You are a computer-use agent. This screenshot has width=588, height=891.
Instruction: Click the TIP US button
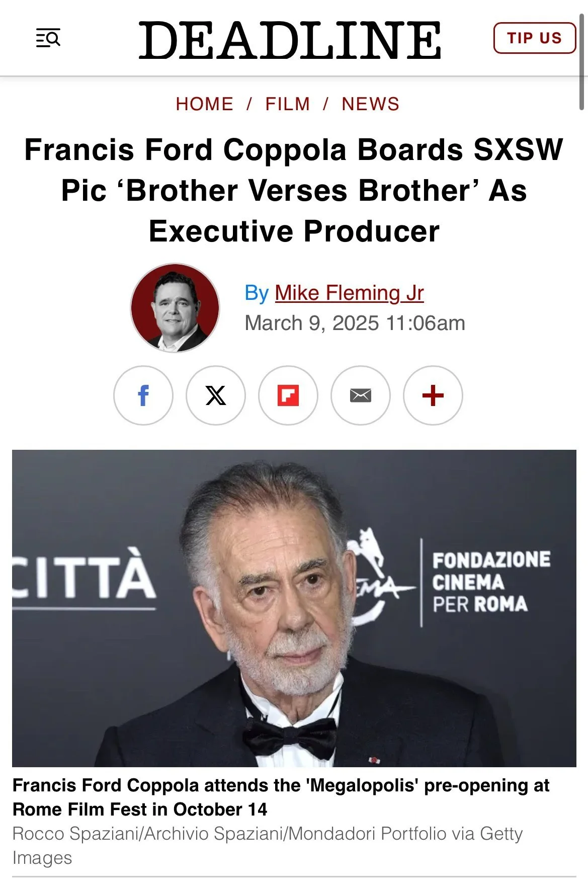[535, 38]
